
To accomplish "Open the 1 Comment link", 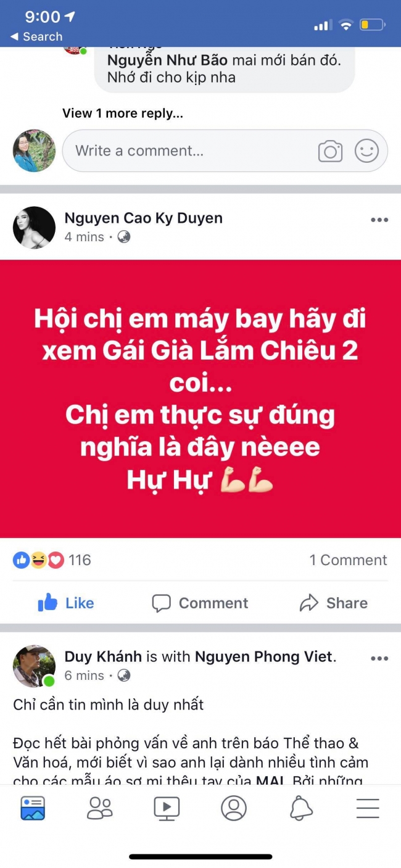I will pyautogui.click(x=348, y=560).
